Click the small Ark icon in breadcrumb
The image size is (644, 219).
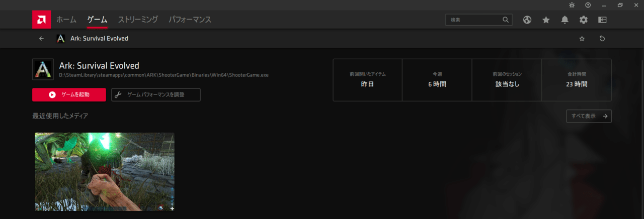click(x=61, y=38)
